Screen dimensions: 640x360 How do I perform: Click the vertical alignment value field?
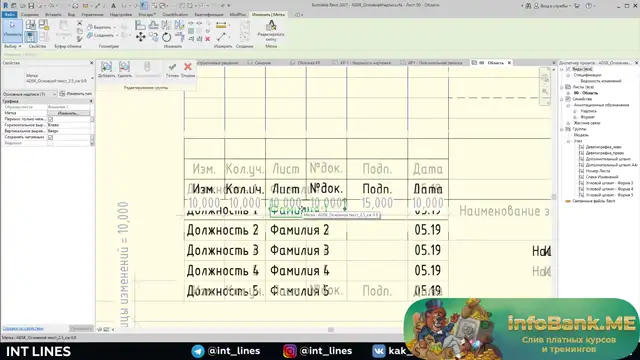pos(68,131)
